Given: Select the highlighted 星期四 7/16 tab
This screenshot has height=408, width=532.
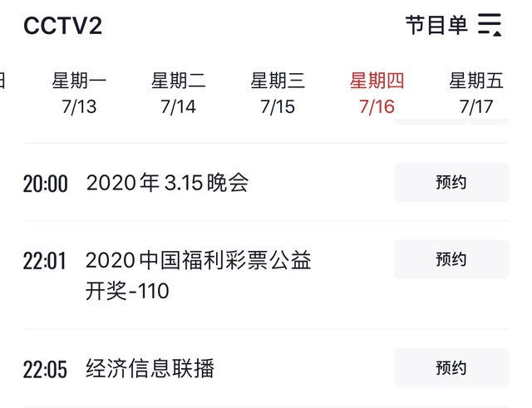Looking at the screenshot, I should (377, 93).
